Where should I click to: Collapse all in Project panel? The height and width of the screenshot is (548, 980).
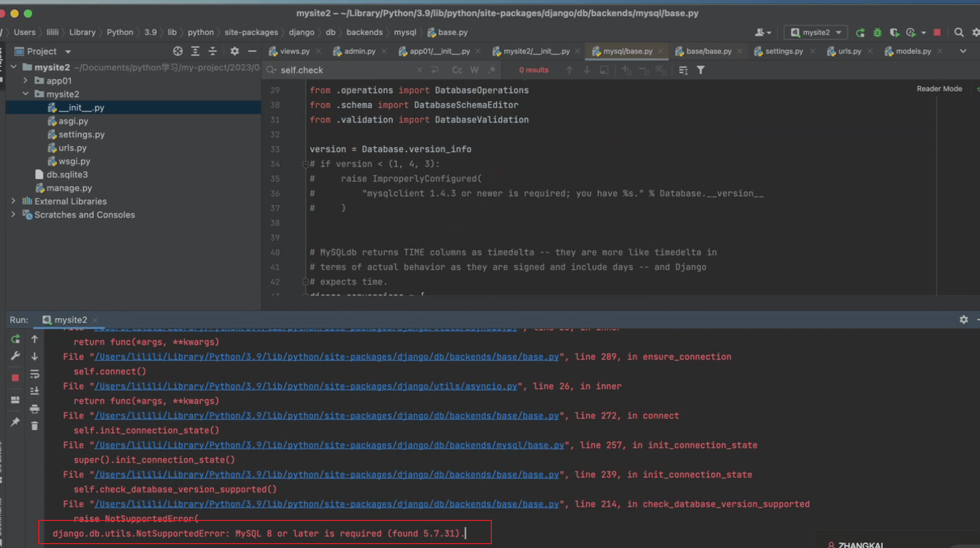coord(213,51)
